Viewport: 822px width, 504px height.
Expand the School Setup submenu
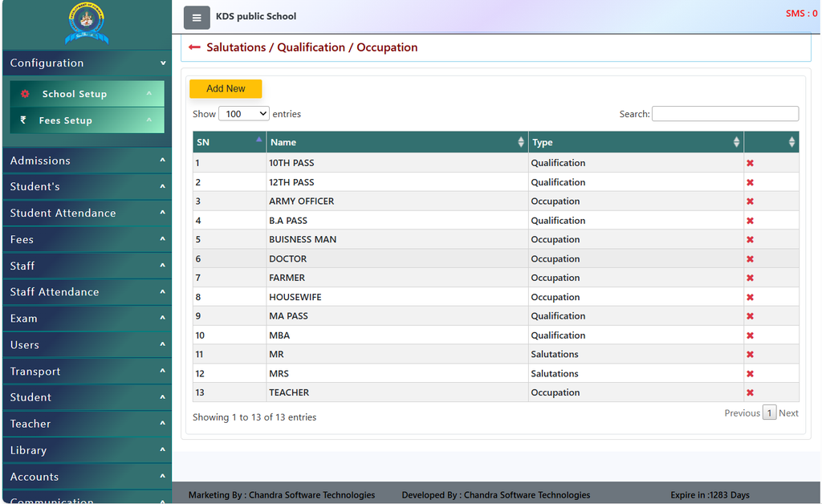(x=87, y=94)
